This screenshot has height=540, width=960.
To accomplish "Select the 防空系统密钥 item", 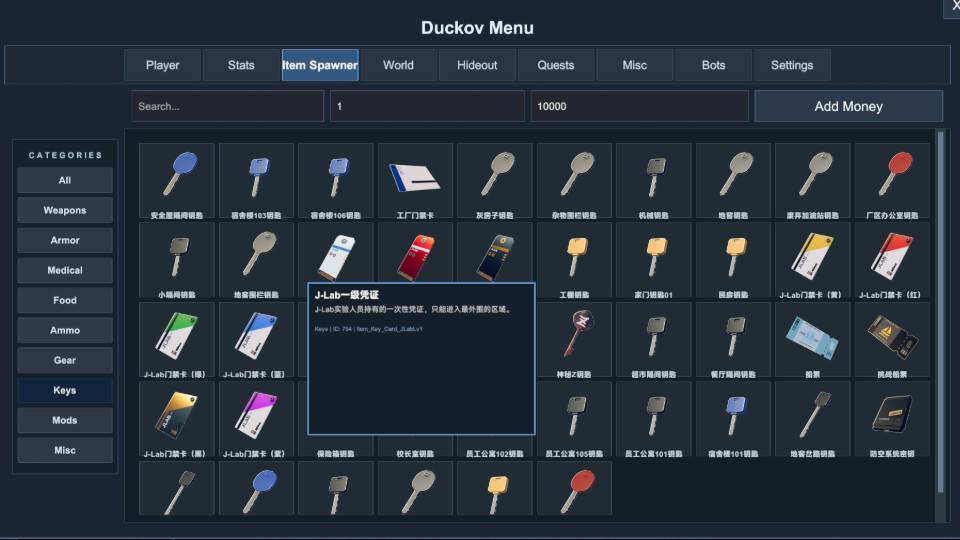I will point(892,418).
